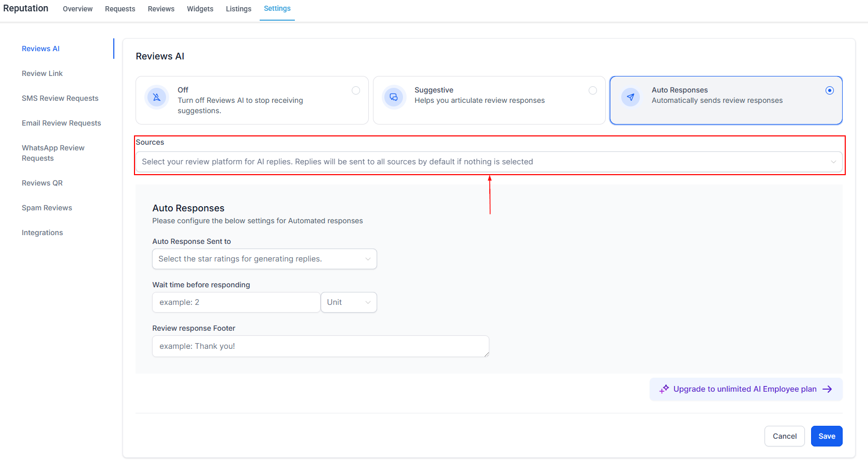868x463 pixels.
Task: Click the Off mode crossed-out icon
Action: click(x=157, y=97)
